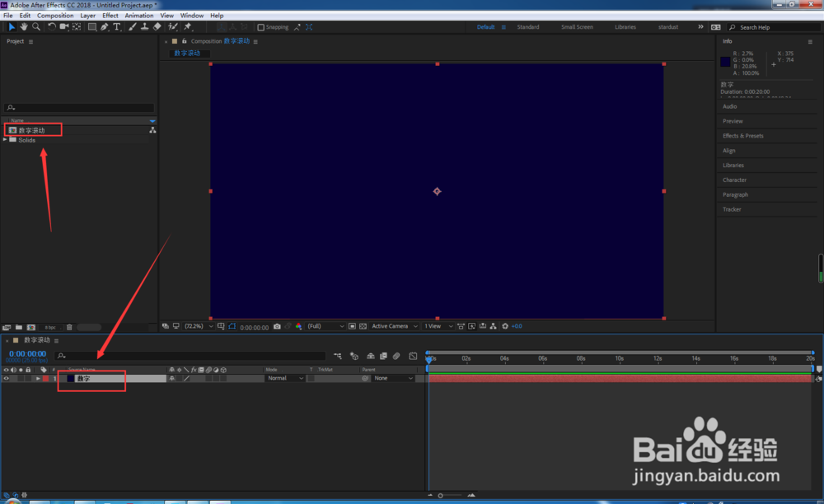Image resolution: width=824 pixels, height=504 pixels.
Task: Click the new folder icon in Project panel
Action: [19, 327]
